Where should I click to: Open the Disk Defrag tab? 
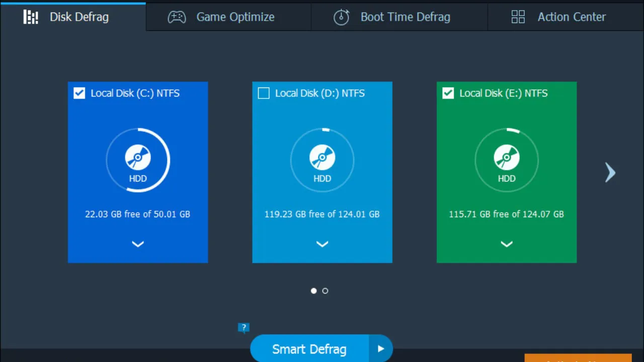tap(73, 17)
